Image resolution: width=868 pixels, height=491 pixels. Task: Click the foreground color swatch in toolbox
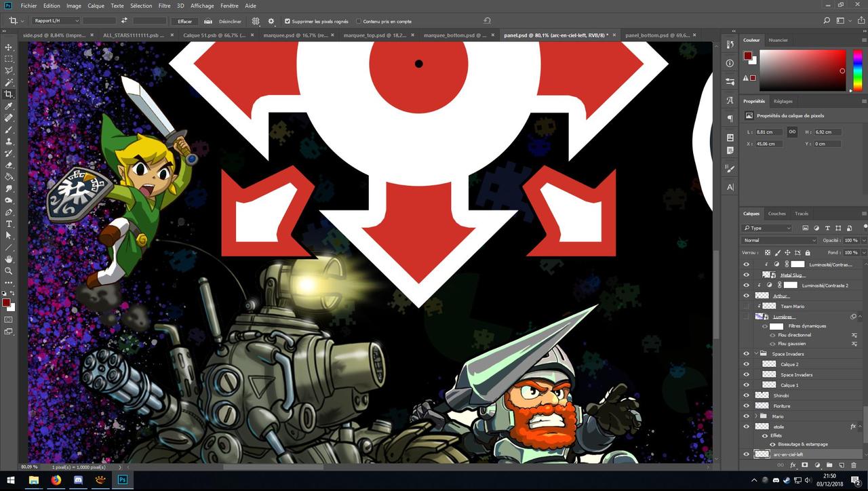[6, 302]
